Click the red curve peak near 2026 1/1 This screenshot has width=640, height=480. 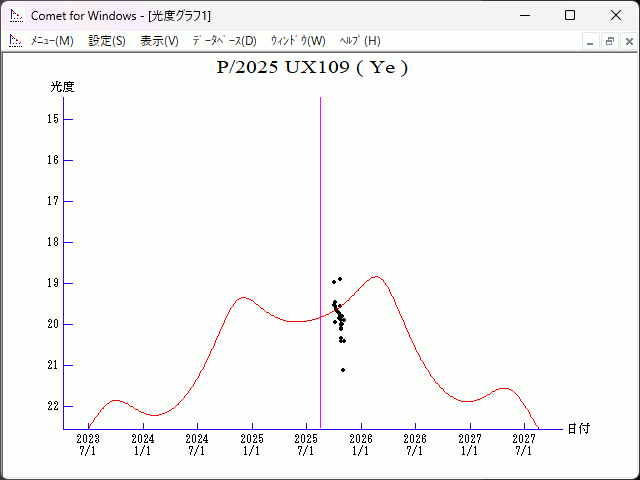[376, 277]
